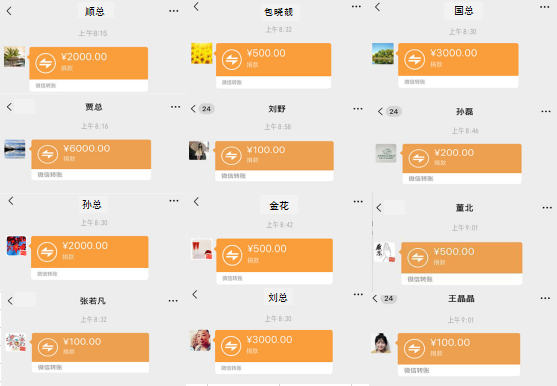557x386 pixels.
Task: View 包晓靓's sunflower avatar profile
Action: [x=202, y=53]
